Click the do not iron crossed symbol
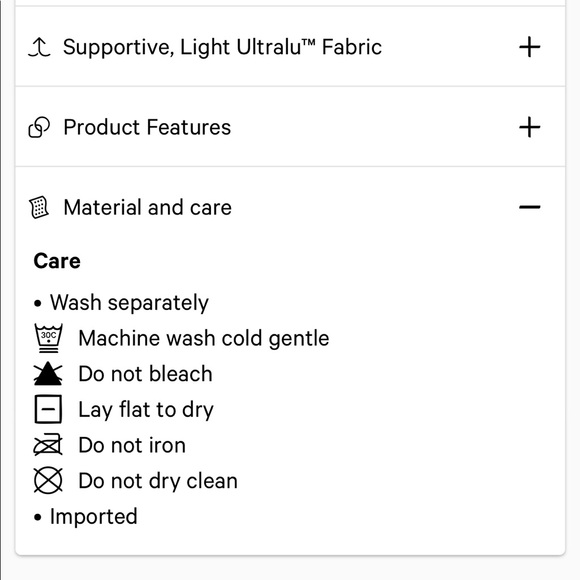 [x=48, y=445]
